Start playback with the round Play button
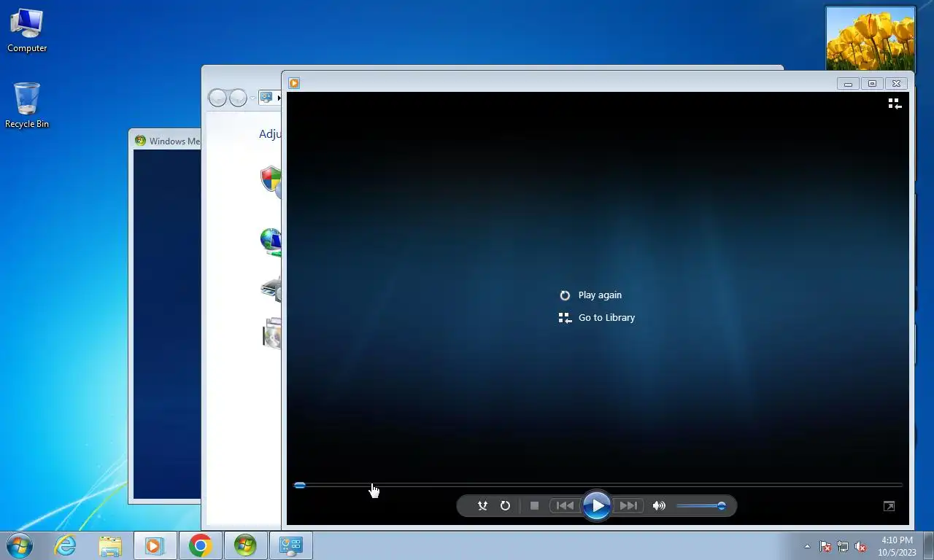This screenshot has width=934, height=560. click(596, 505)
